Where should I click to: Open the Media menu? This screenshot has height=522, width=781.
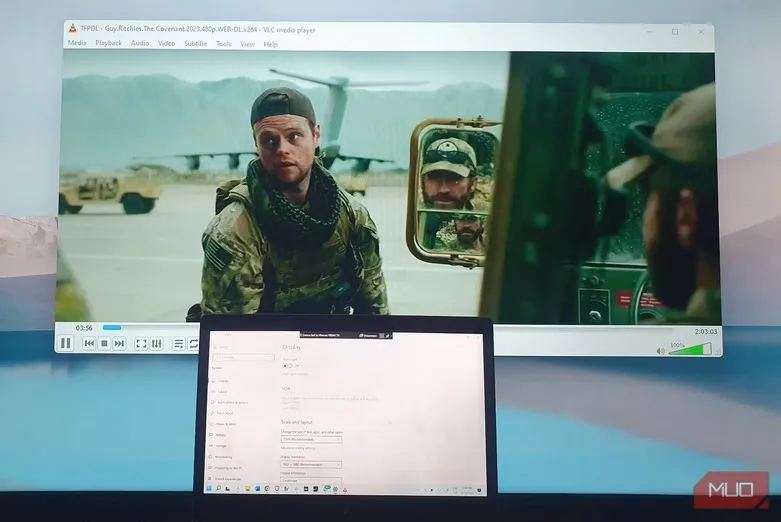pos(77,44)
